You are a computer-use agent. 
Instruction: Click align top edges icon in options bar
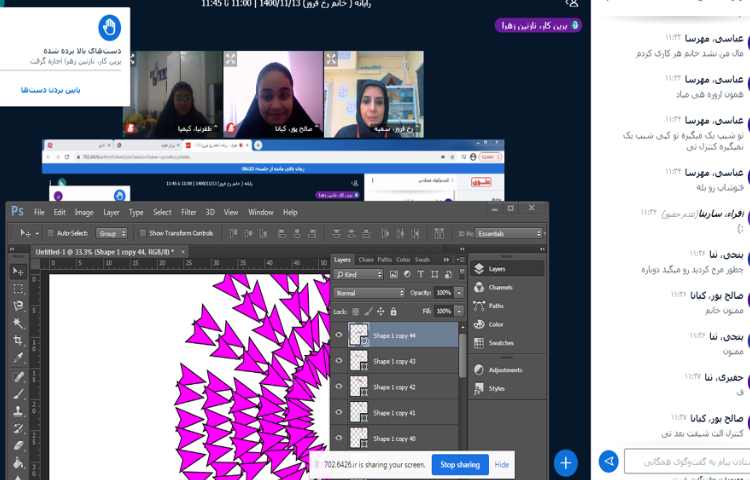pyautogui.click(x=233, y=233)
